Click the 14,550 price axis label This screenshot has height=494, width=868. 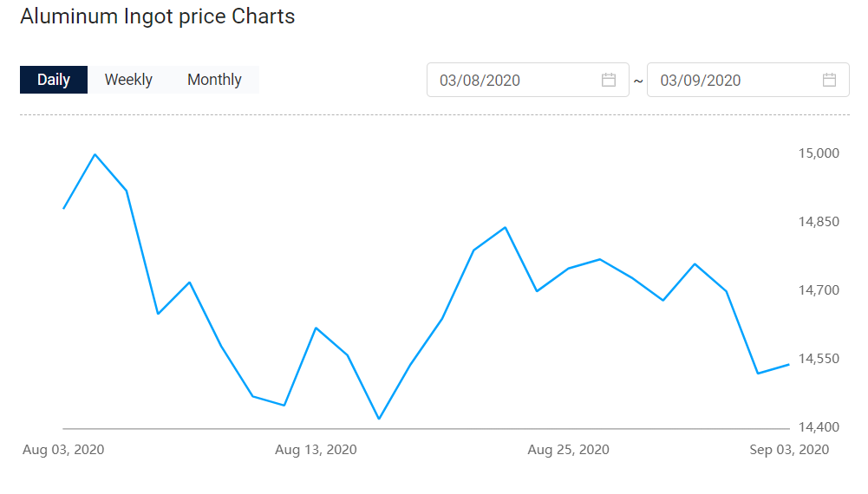(x=819, y=359)
